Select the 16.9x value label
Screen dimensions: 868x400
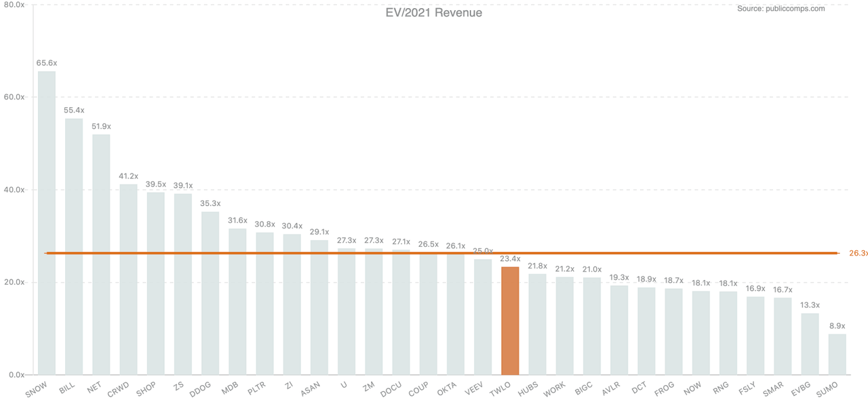pyautogui.click(x=755, y=288)
